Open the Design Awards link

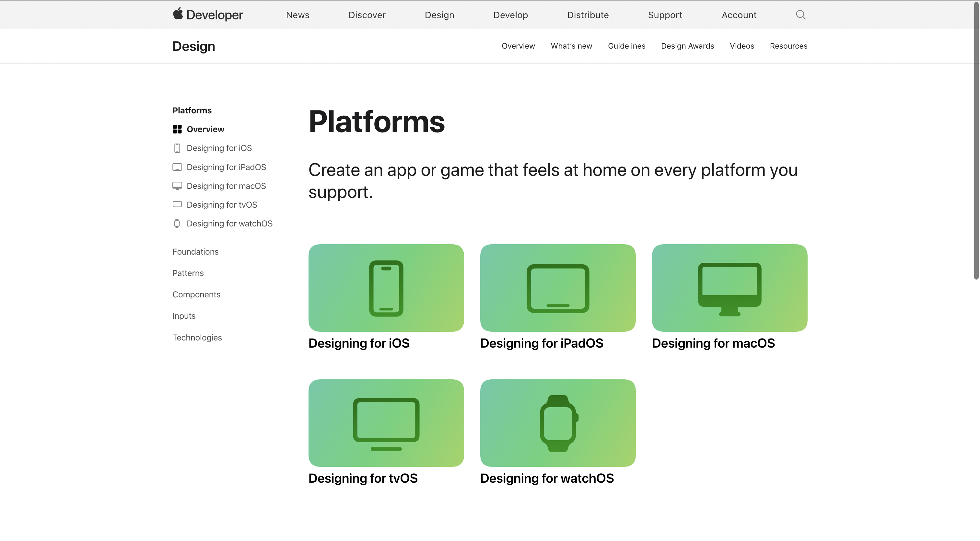(x=687, y=46)
